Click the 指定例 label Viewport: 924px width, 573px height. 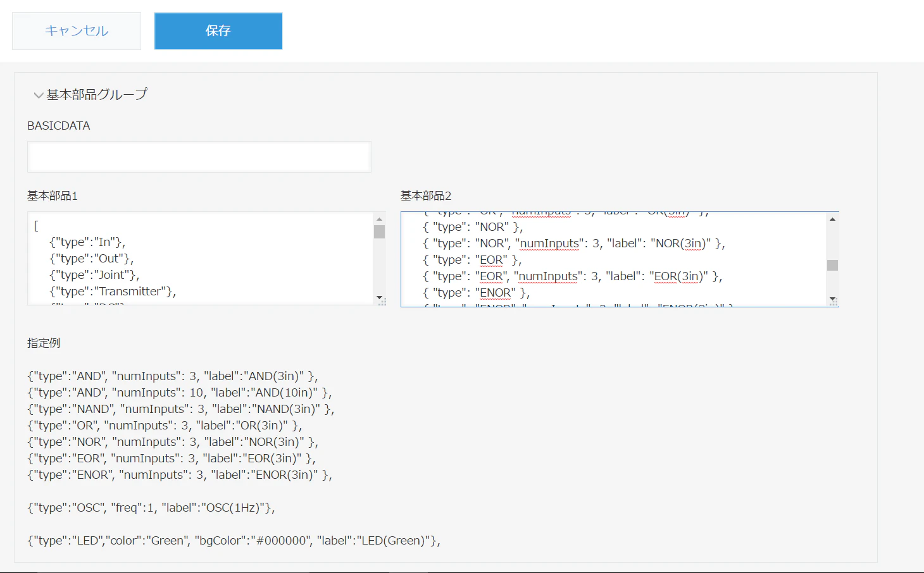coord(44,343)
